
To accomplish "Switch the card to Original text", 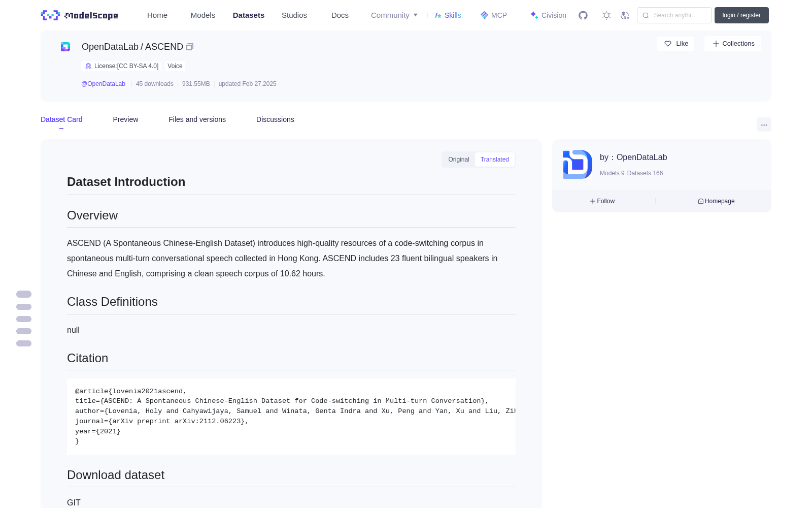I will (459, 160).
